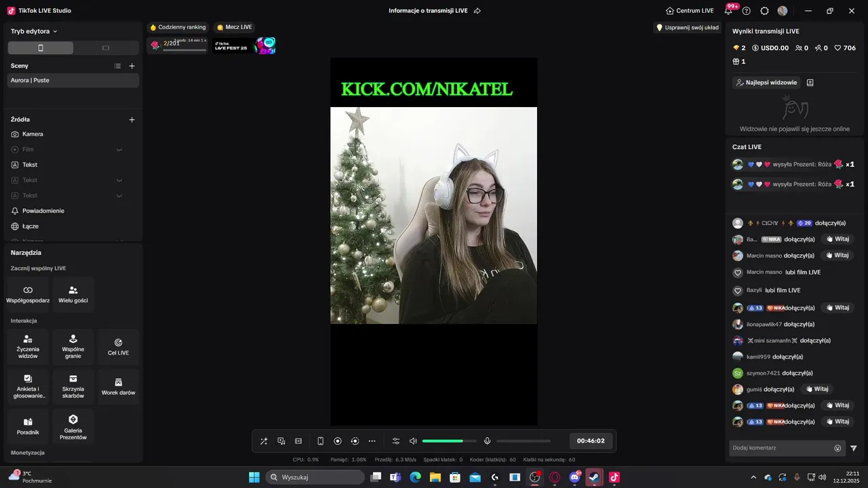
Task: Select the active Tekst source
Action: (x=73, y=165)
